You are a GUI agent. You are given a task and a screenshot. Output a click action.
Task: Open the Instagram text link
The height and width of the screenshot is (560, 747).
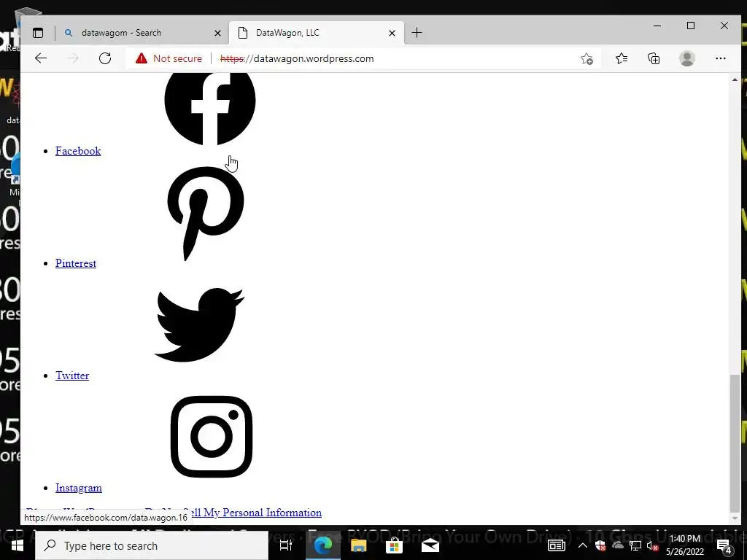(79, 488)
